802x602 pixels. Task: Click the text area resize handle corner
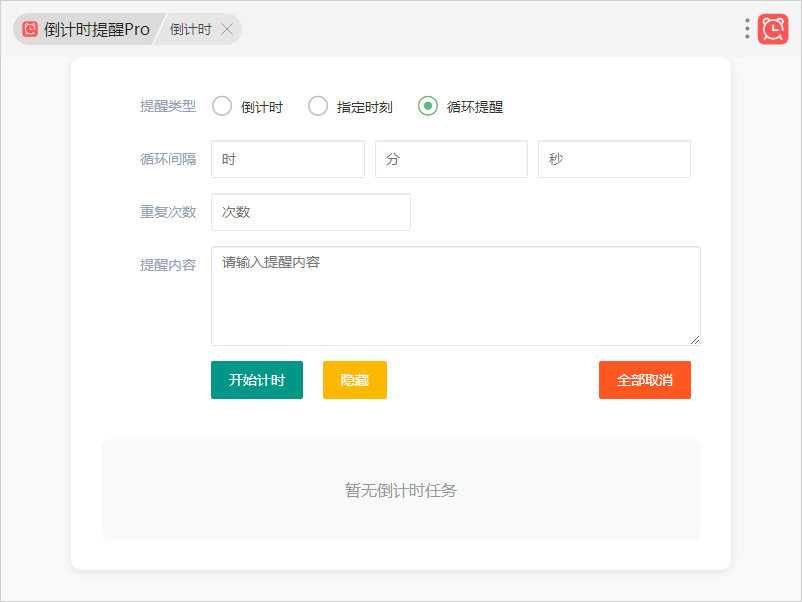(x=695, y=340)
